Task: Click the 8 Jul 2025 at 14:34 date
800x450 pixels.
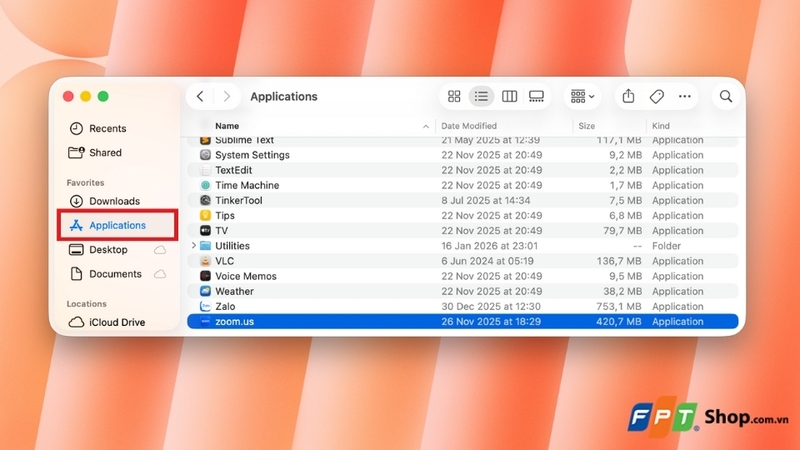Action: pos(485,201)
